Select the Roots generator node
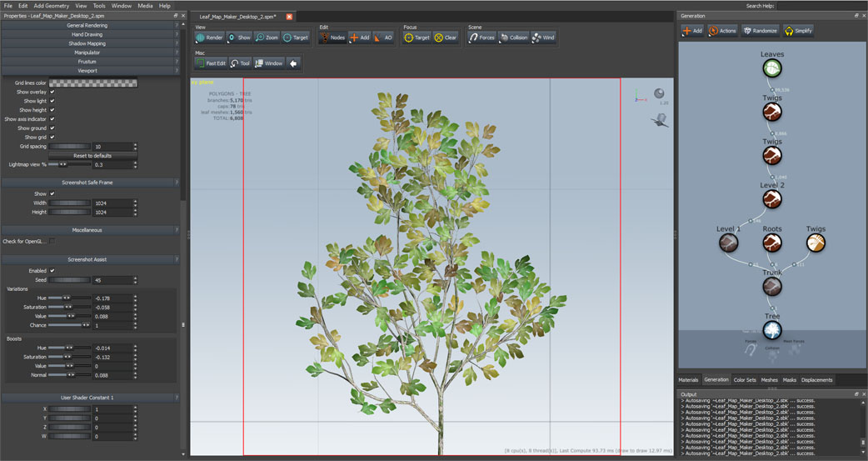The height and width of the screenshot is (461, 868). 772,243
